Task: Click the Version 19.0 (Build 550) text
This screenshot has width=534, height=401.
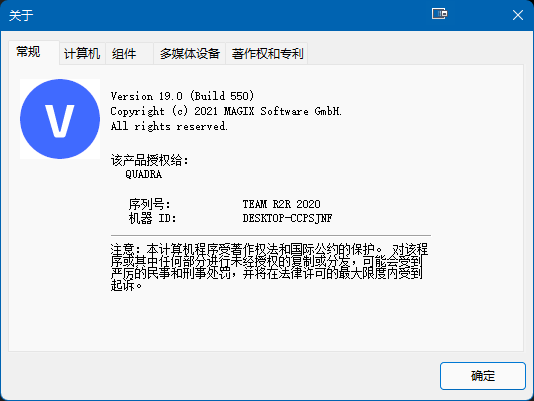Action: (x=182, y=96)
